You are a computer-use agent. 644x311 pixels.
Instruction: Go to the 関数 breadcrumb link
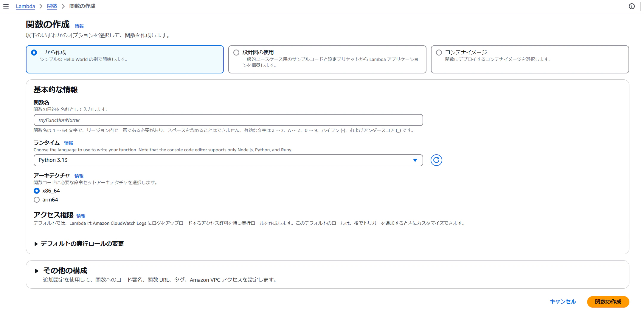click(x=52, y=6)
